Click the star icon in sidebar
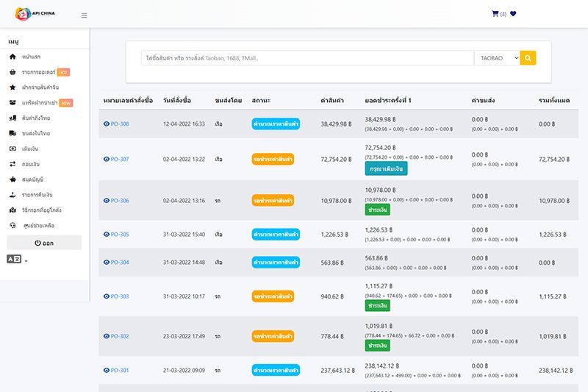The image size is (588, 392). (12, 88)
